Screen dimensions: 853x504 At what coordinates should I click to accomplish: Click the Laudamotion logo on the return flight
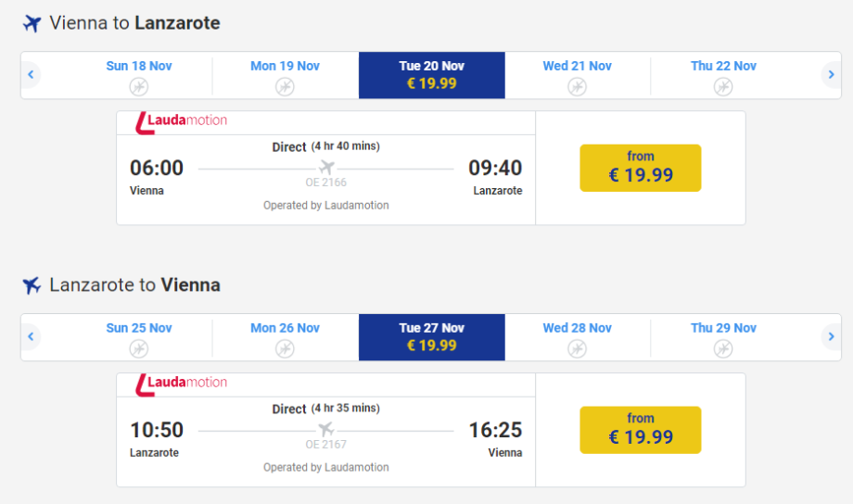point(182,383)
